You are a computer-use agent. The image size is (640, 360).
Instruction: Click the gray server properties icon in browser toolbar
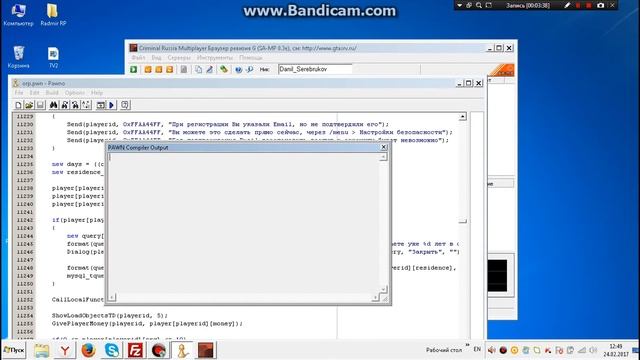click(x=184, y=69)
